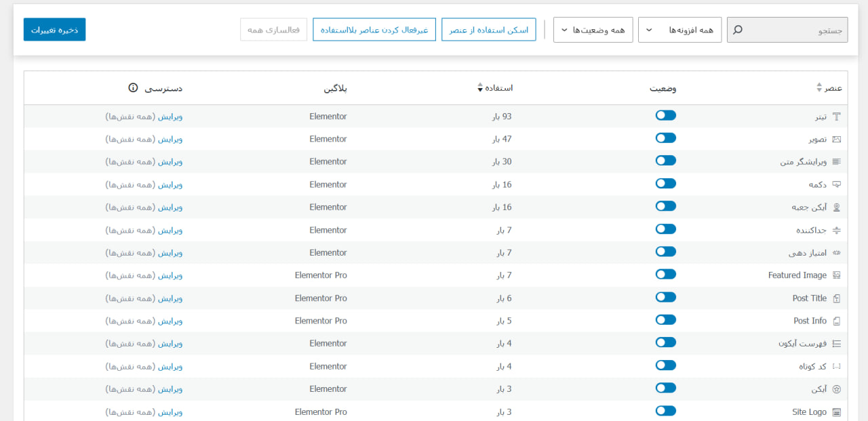The height and width of the screenshot is (421, 868).
Task: Click ویرایش link in Featured Image row
Action: tap(170, 275)
